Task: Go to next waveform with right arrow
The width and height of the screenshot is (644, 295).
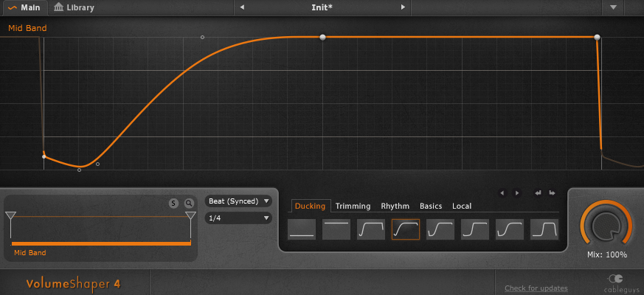Action: (x=516, y=192)
